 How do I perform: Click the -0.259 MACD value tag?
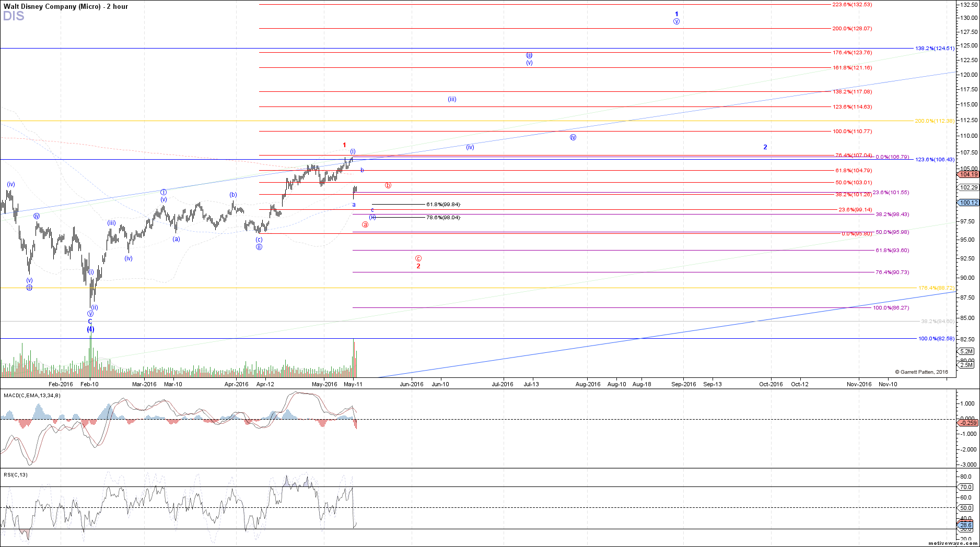968,423
